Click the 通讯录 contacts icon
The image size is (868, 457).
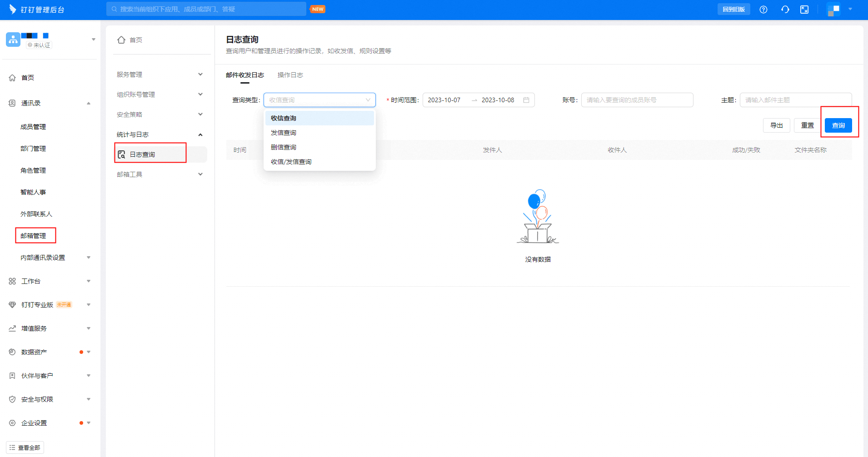click(x=12, y=103)
